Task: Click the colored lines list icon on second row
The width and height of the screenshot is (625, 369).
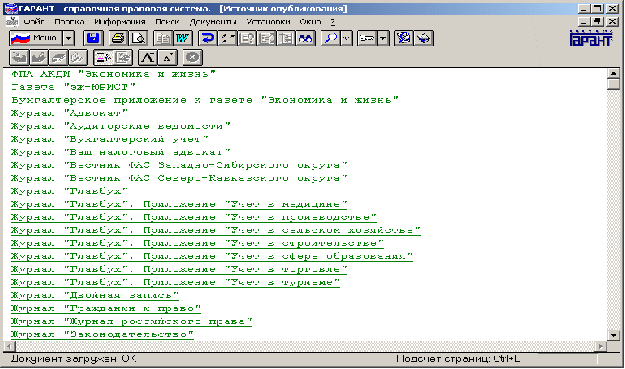Action: pyautogui.click(x=103, y=58)
